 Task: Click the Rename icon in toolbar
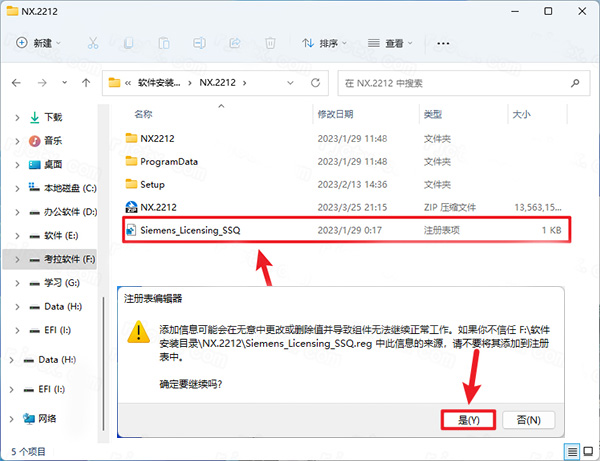(199, 43)
